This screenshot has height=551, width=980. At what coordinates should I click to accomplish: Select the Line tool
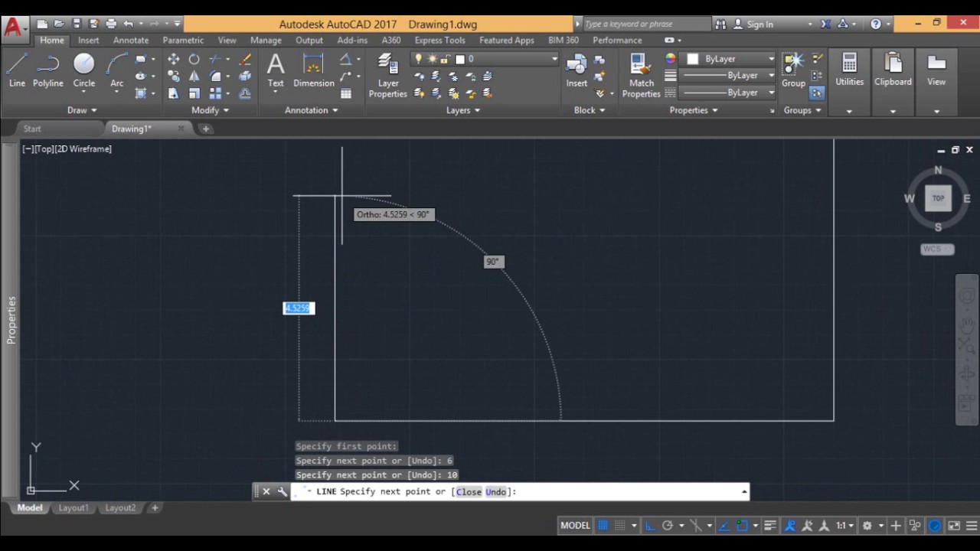pos(17,70)
